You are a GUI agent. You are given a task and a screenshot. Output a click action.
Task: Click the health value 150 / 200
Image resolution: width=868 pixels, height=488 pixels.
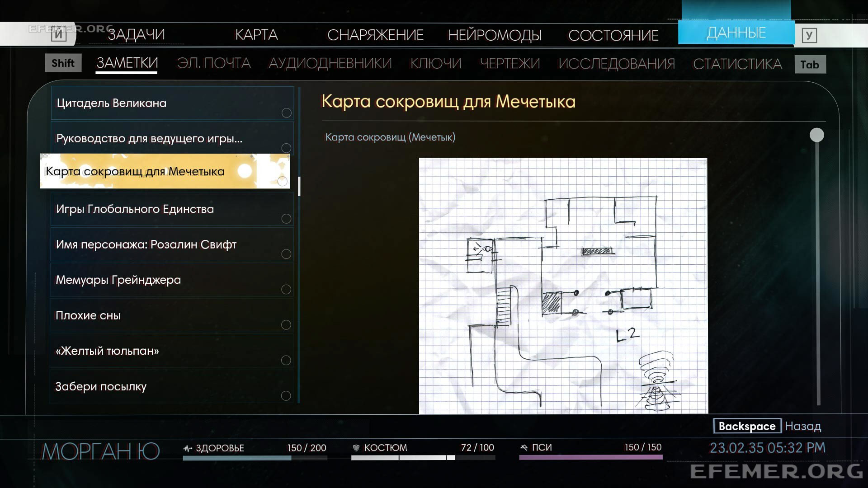tap(307, 448)
